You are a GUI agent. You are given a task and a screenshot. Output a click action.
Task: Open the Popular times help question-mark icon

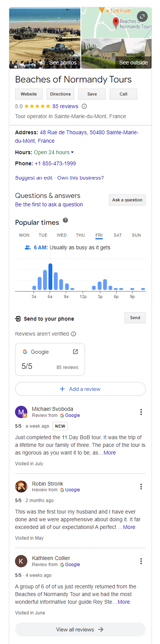pyautogui.click(x=65, y=220)
